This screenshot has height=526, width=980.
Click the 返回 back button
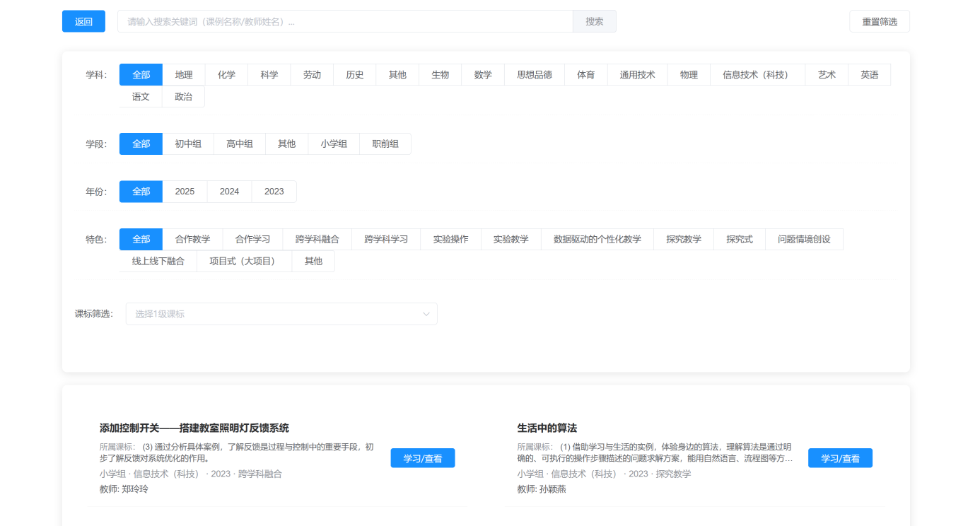click(x=83, y=21)
